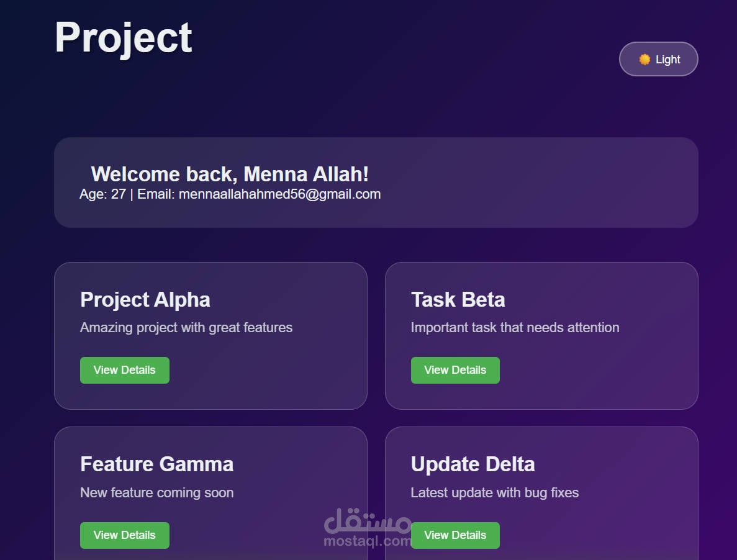Click 'Amazing project with great features' description
The image size is (737, 560).
(x=186, y=327)
